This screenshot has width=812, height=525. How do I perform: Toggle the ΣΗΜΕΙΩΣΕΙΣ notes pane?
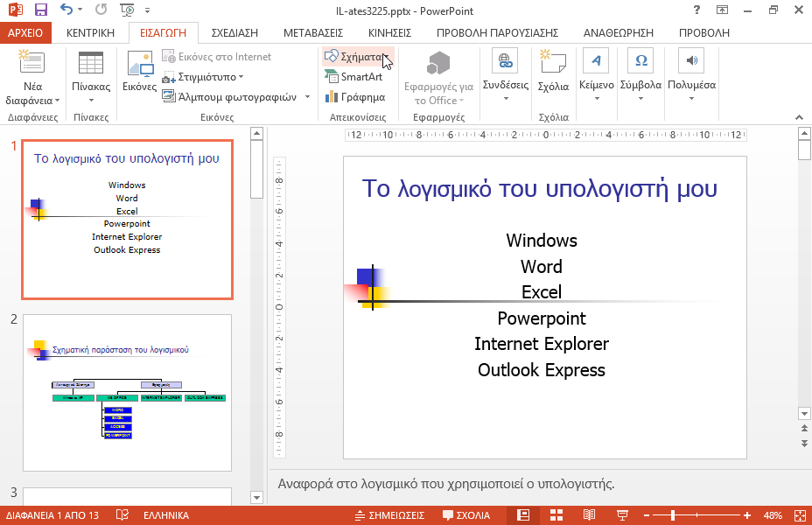coord(389,515)
